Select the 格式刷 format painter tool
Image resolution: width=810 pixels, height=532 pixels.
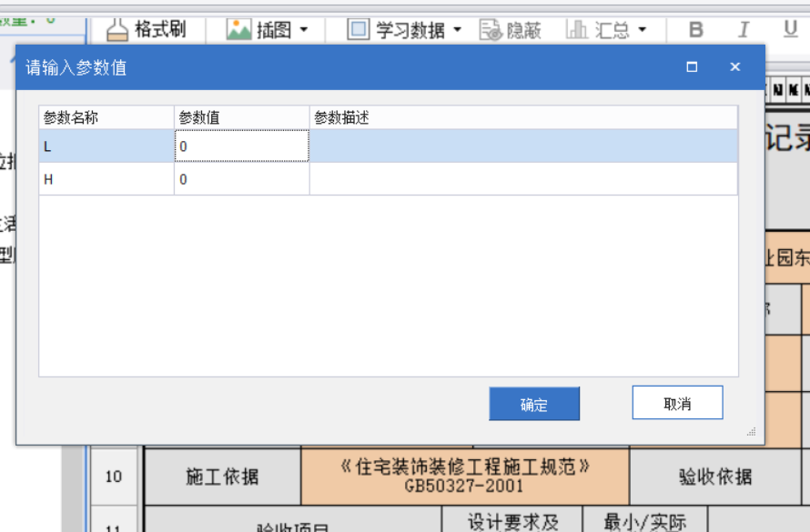coord(148,28)
